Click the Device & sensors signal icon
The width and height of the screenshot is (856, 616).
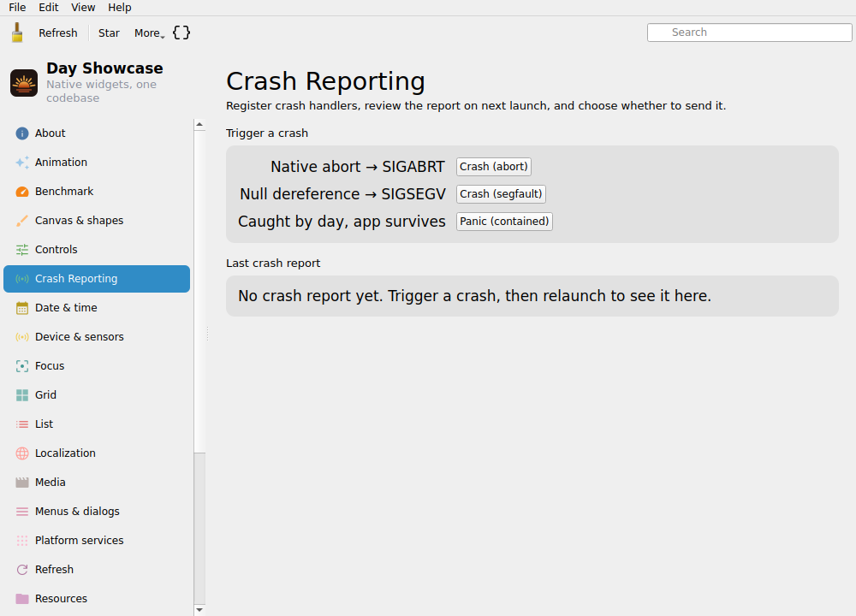click(x=22, y=336)
